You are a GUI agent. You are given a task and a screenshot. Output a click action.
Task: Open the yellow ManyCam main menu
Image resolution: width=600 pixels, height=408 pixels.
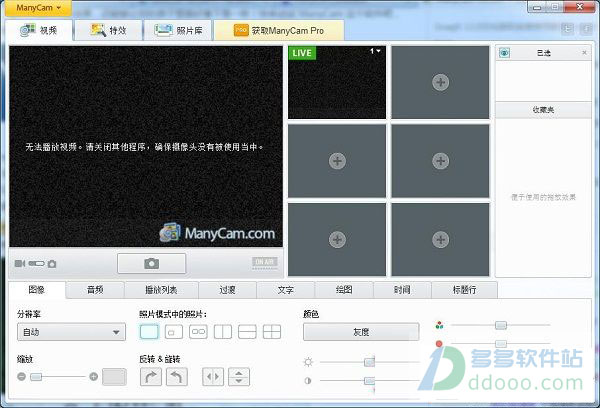[38, 8]
